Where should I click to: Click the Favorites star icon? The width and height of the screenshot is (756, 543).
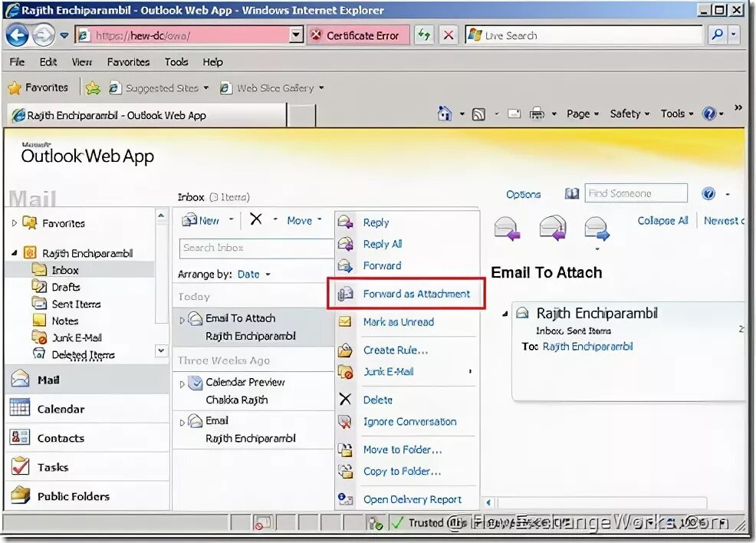click(x=15, y=87)
